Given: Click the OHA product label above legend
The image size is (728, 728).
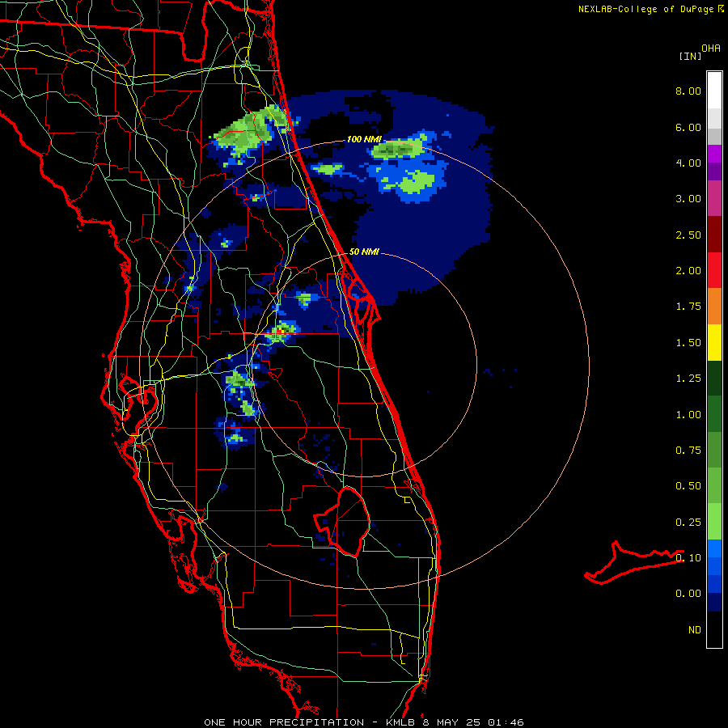Looking at the screenshot, I should 711,49.
